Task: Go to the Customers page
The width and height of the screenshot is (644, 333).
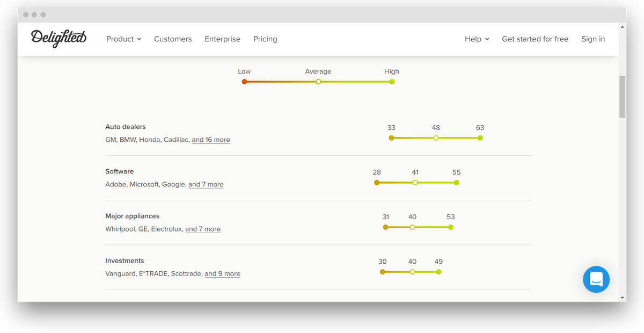Action: pos(173,39)
